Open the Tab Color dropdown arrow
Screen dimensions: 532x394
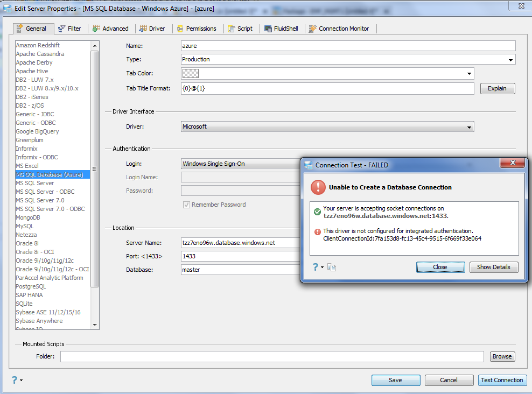pos(469,74)
